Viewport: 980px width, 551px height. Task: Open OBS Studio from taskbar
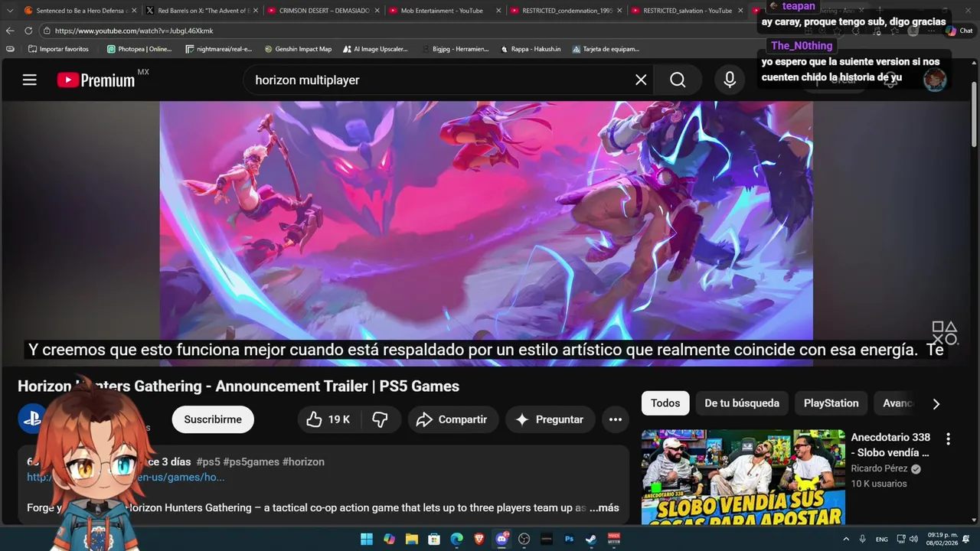click(x=524, y=539)
